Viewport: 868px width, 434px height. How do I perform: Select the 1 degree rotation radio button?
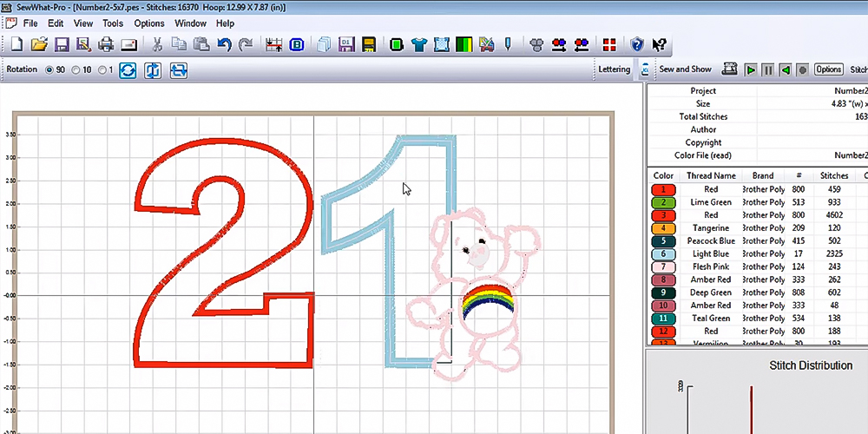(102, 69)
